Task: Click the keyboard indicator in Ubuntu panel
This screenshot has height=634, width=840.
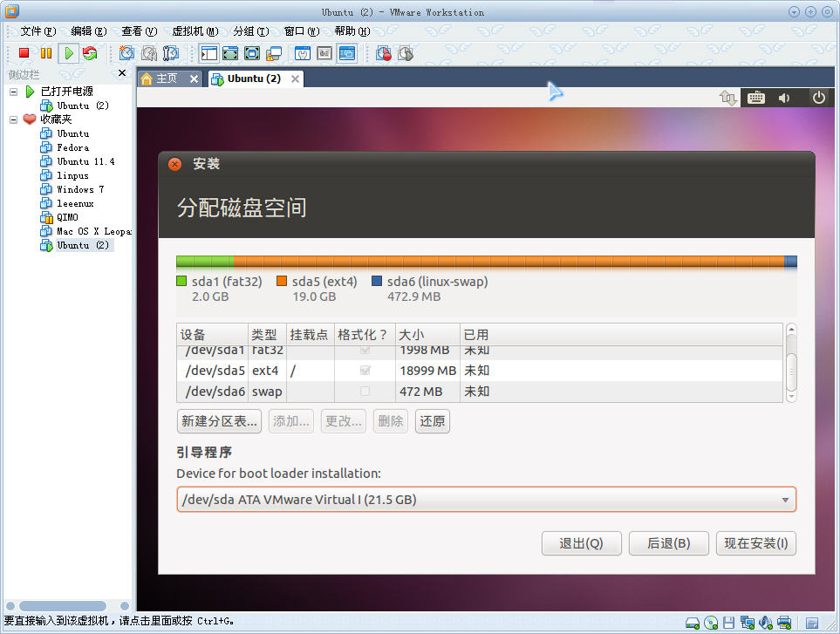Action: click(x=756, y=98)
